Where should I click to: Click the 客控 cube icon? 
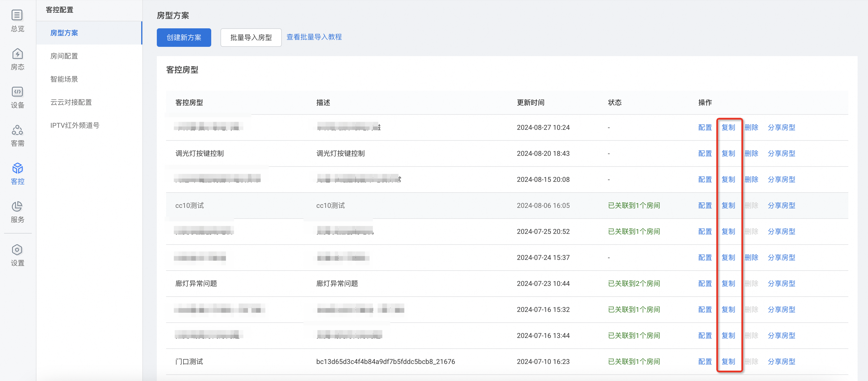point(17,168)
